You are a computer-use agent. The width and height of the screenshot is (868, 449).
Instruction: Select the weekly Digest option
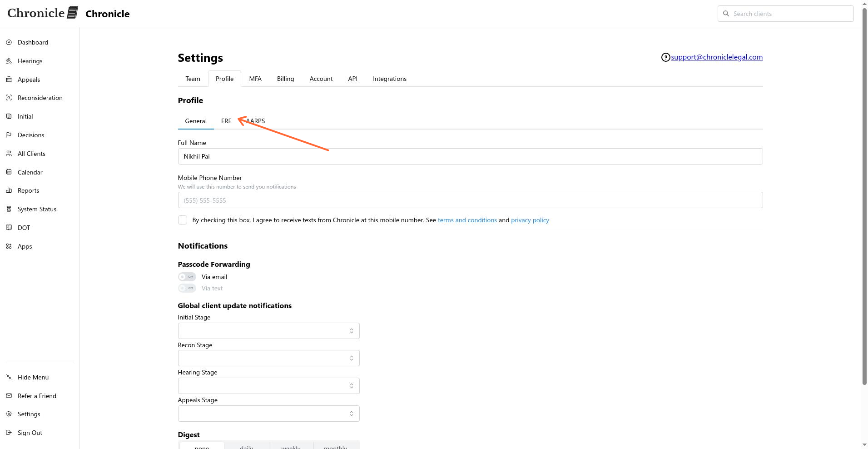pyautogui.click(x=291, y=446)
